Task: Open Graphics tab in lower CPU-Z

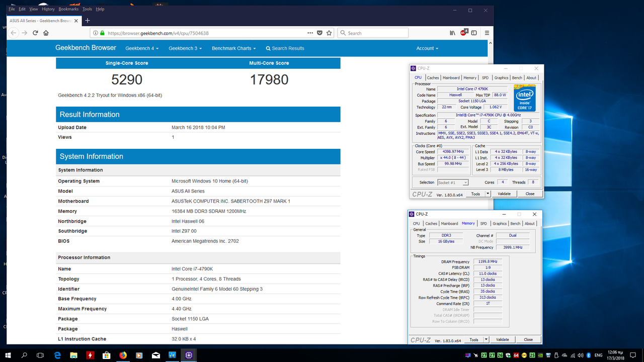Action: click(500, 223)
